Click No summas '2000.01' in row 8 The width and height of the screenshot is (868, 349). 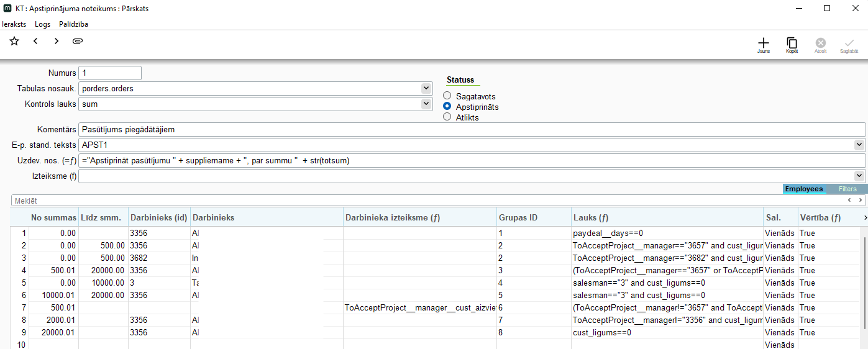tap(53, 320)
